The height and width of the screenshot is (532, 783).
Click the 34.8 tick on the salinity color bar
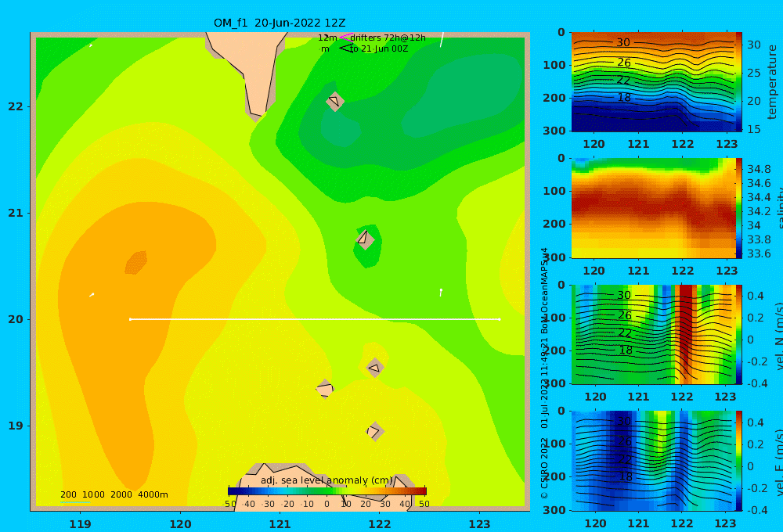(759, 169)
